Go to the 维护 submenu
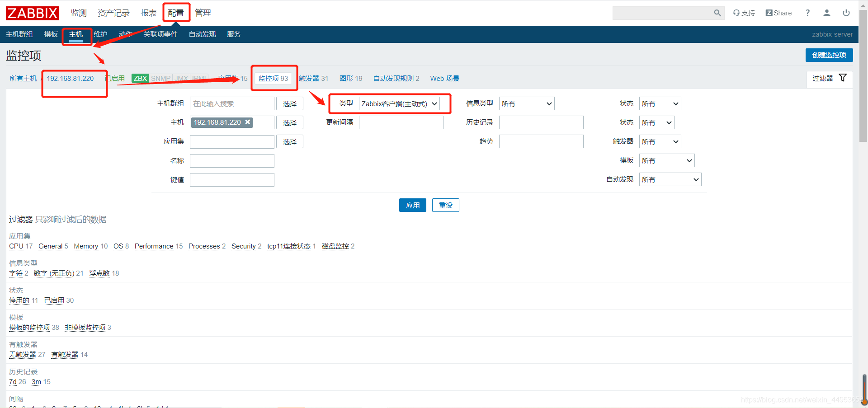This screenshot has height=408, width=868. [x=101, y=34]
